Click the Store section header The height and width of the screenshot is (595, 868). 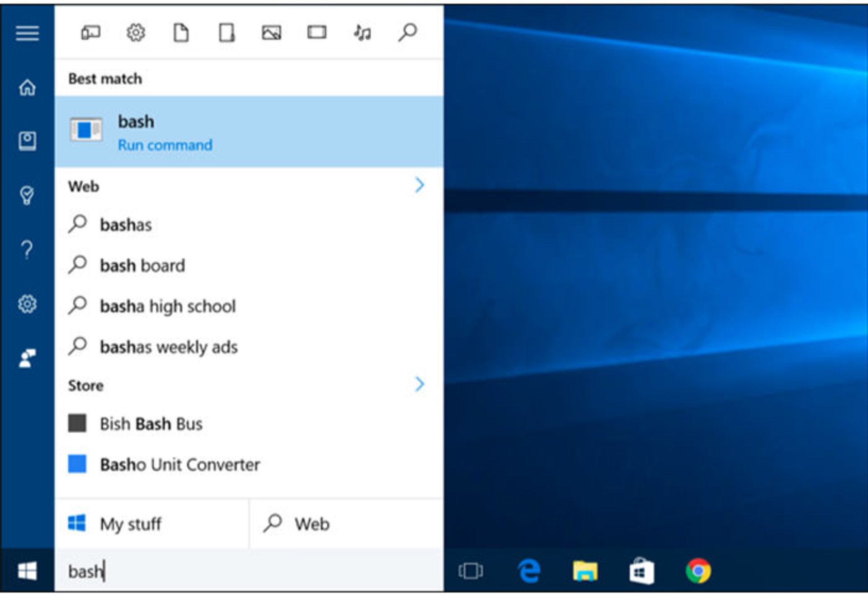pos(86,385)
